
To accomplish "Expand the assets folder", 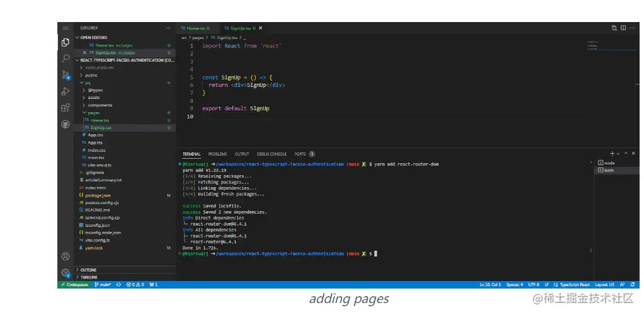I will (125, 98).
